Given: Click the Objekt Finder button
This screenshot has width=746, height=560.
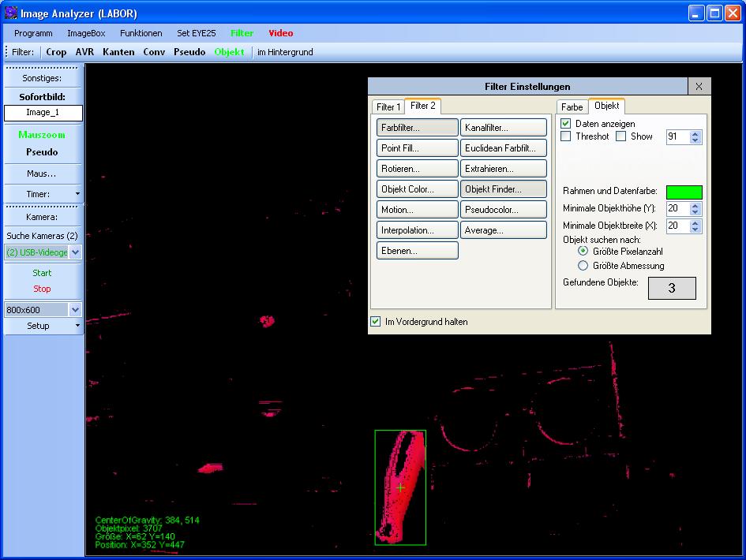Looking at the screenshot, I should [503, 189].
